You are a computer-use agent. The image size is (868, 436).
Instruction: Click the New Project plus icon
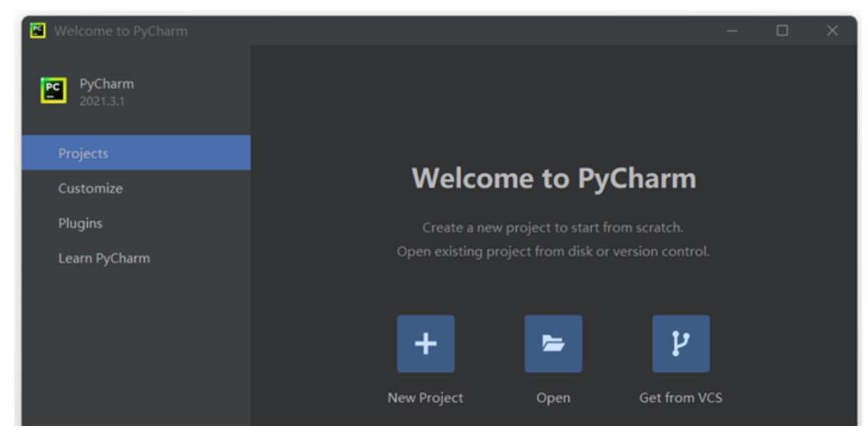425,344
